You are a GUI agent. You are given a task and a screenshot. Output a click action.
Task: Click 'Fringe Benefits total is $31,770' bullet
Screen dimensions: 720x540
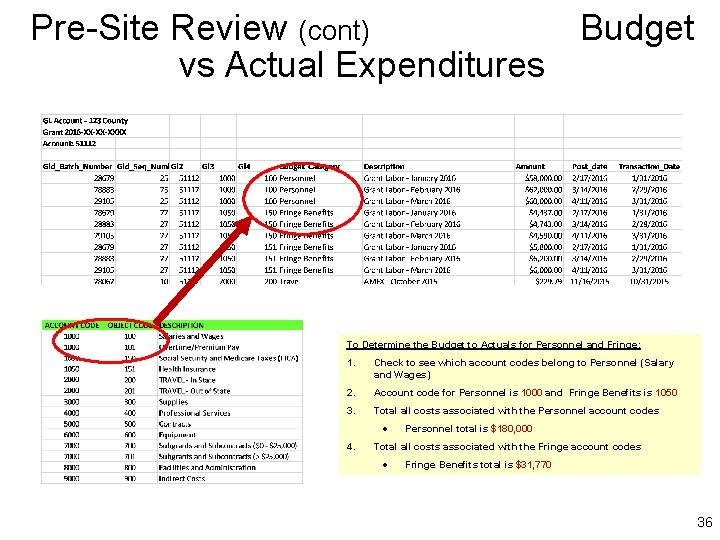pos(478,465)
